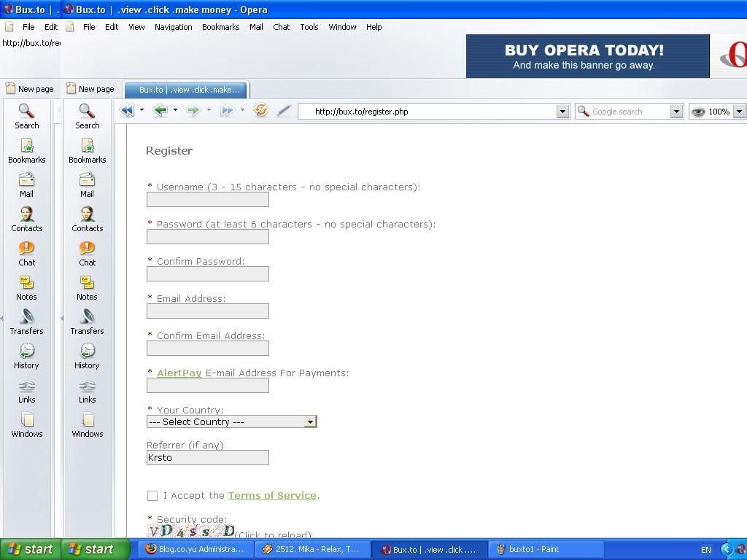Viewport: 747px width, 560px height.
Task: Click the magnifier icon in the Google search box
Action: coord(583,111)
